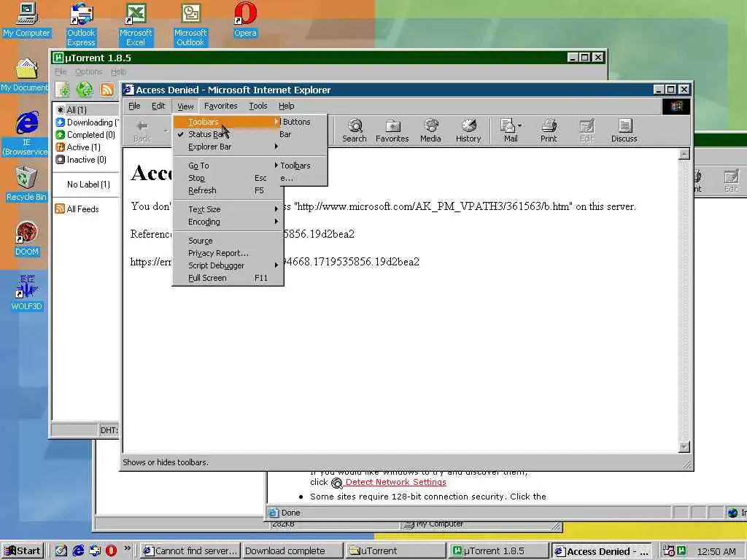This screenshot has height=560, width=747.
Task: Click the Print toolbar icon
Action: [x=549, y=131]
